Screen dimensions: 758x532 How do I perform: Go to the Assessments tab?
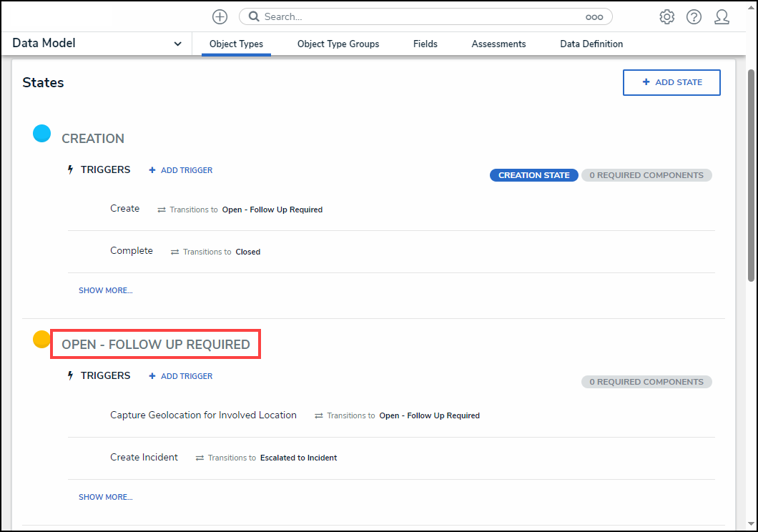[x=498, y=44]
